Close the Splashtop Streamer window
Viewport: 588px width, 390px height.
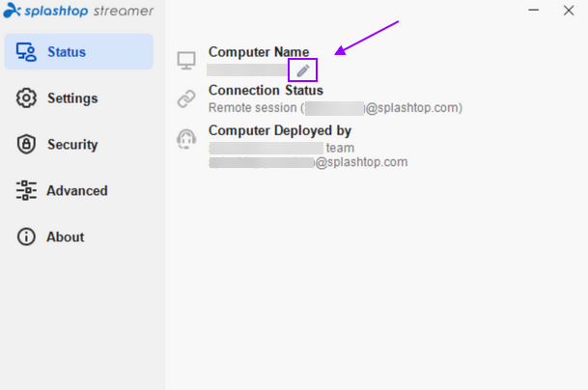coord(569,10)
